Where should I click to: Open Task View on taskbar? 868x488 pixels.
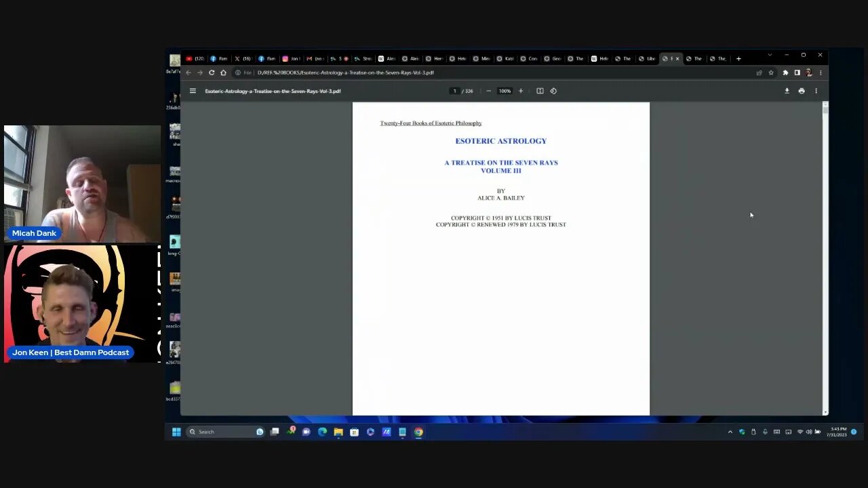(x=275, y=432)
